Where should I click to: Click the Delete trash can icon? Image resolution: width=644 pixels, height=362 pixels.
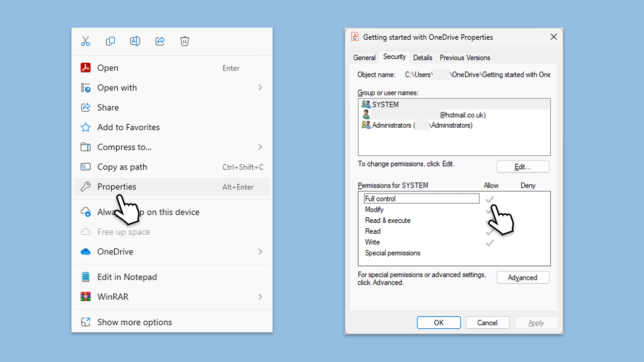(x=185, y=41)
